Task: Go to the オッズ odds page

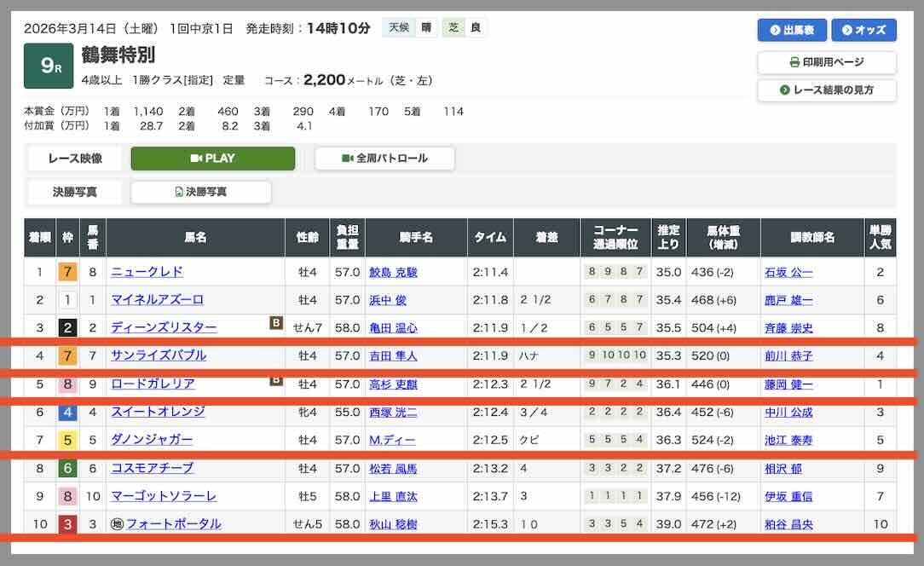Action: [863, 30]
